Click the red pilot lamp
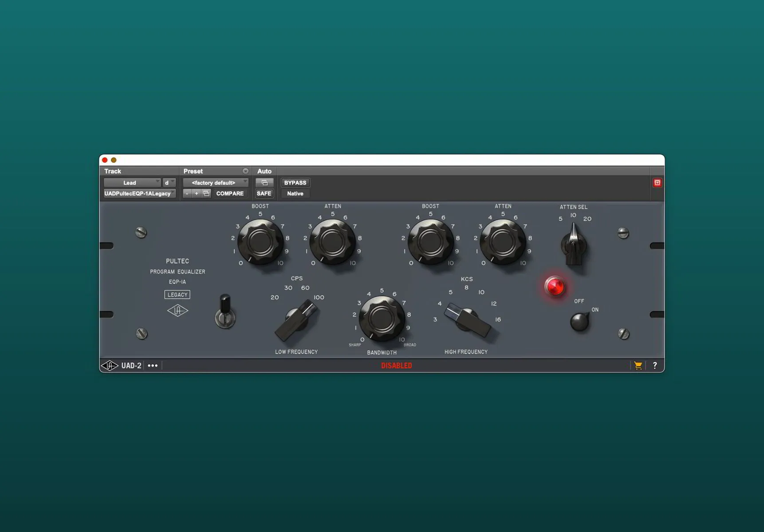Viewport: 764px width, 532px height. click(555, 286)
